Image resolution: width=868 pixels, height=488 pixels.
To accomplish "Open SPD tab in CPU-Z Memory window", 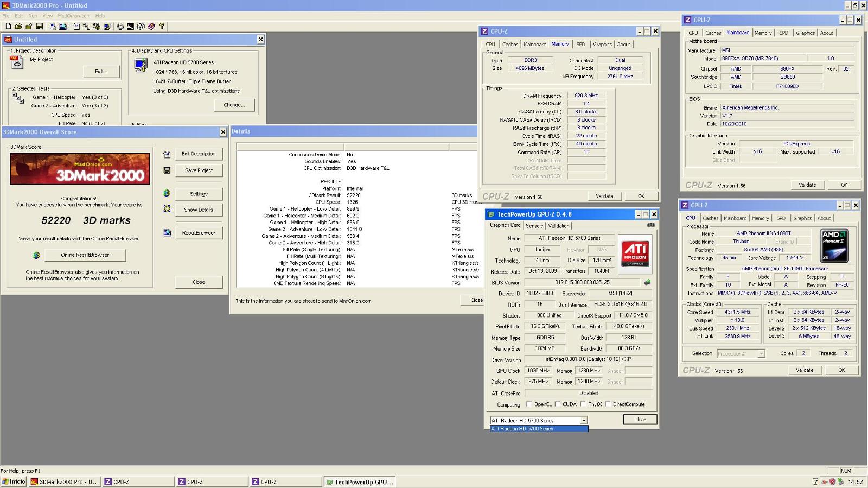I will [580, 45].
